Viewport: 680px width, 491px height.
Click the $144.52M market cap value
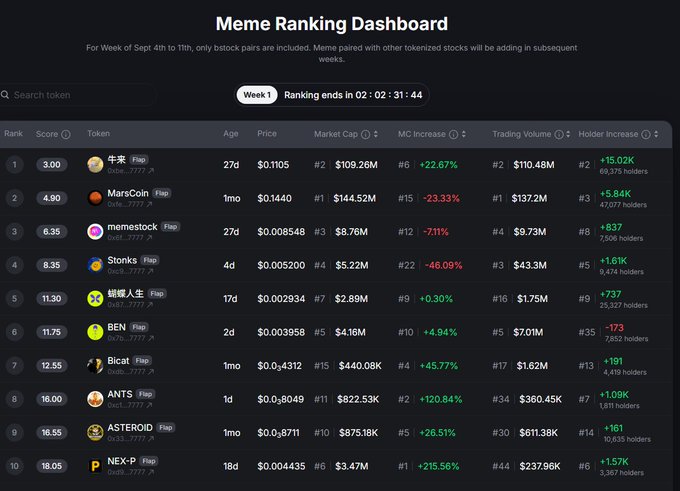click(354, 198)
